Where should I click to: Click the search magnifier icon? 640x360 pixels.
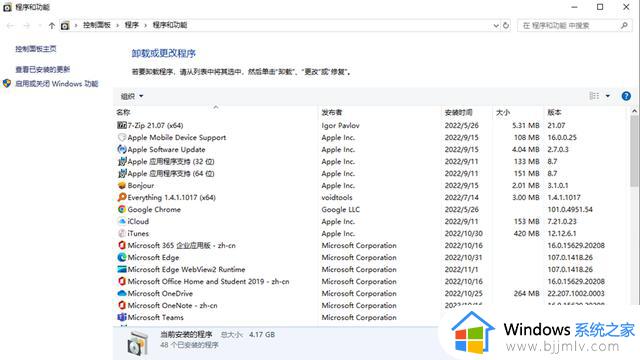point(624,25)
